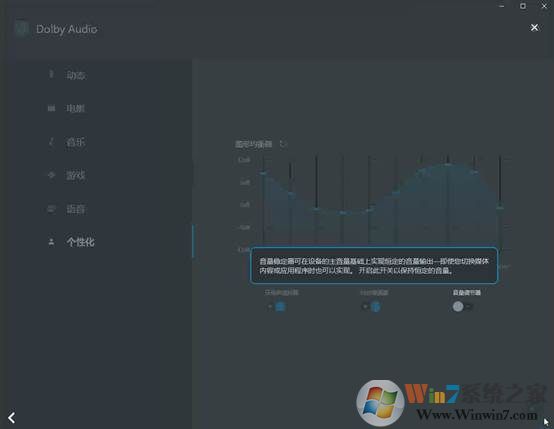Viewport: 554px width, 429px height.
Task: Adjust the fourth equalizer band slider
Action: click(x=342, y=213)
